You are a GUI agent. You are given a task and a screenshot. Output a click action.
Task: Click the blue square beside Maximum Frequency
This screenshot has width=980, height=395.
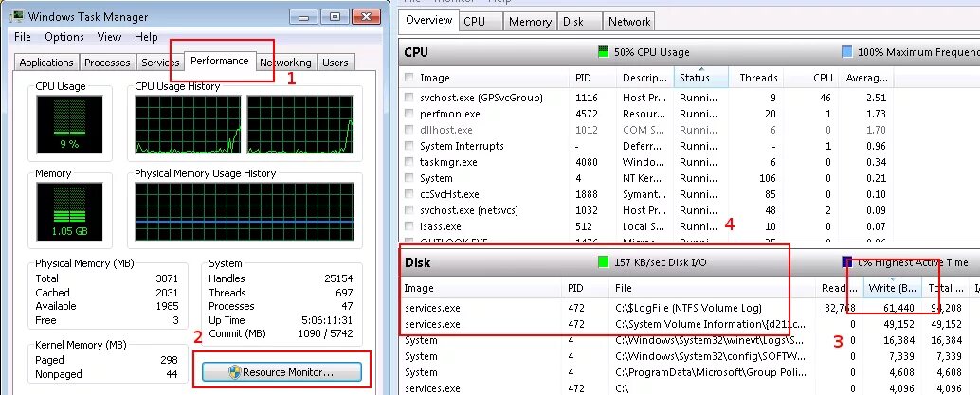pos(847,52)
